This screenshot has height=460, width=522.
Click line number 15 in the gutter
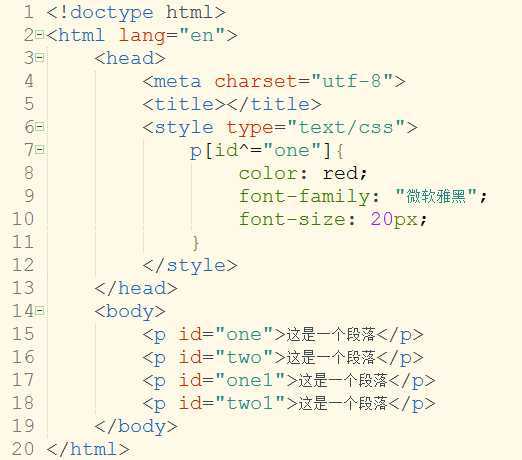[23, 334]
